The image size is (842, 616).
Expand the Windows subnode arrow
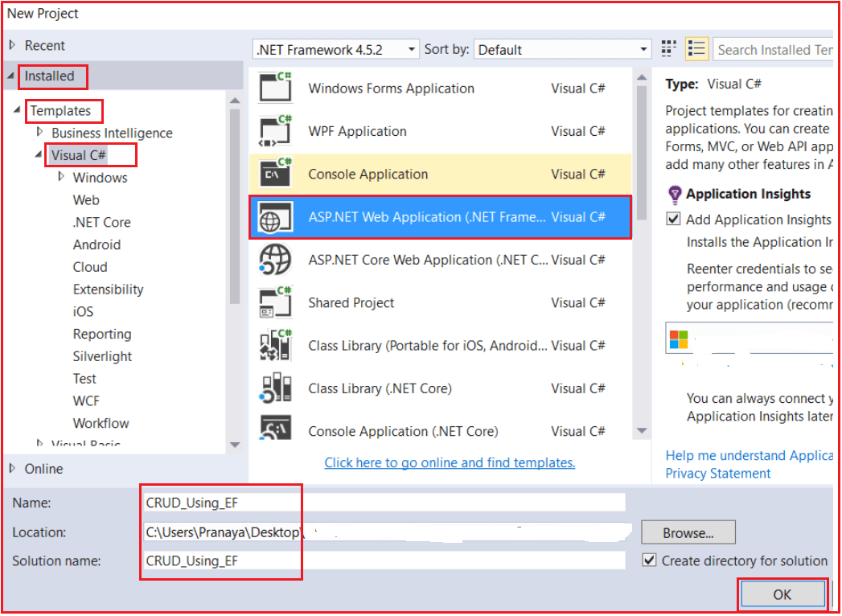click(61, 176)
